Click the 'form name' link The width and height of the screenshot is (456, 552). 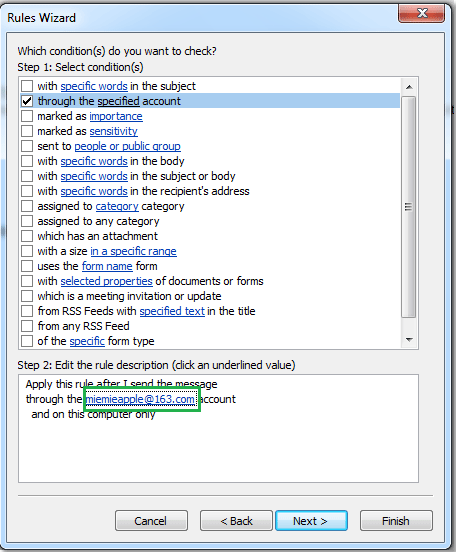click(x=107, y=266)
